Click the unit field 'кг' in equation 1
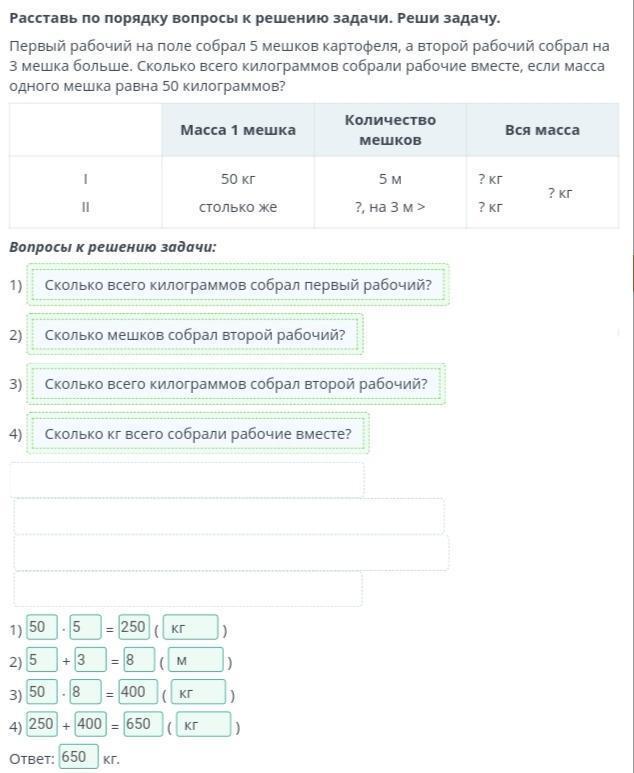 click(190, 628)
